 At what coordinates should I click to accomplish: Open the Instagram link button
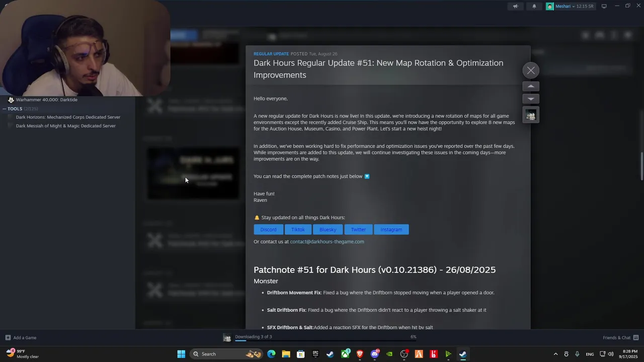[391, 229]
